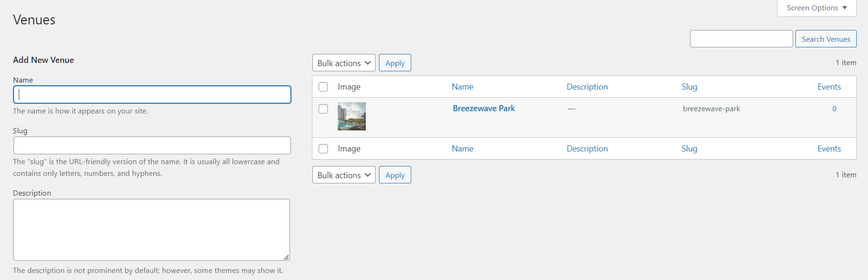Click into the Slug text field

coord(152,145)
